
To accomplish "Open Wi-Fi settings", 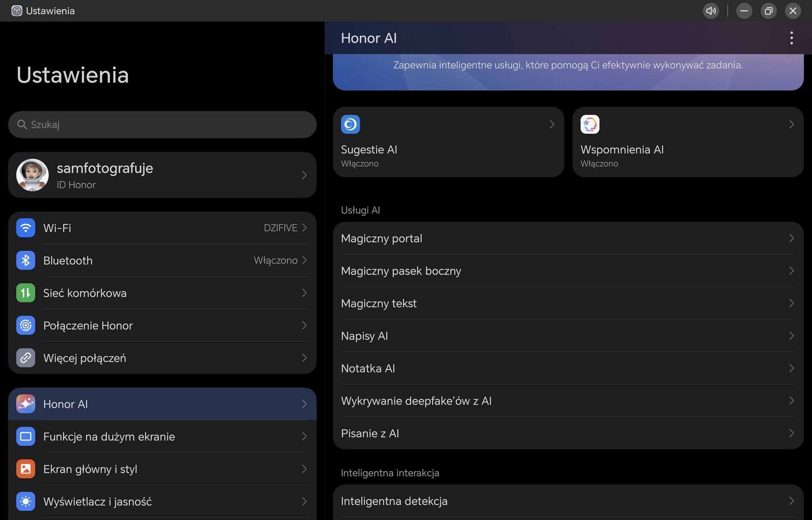I will click(x=162, y=228).
